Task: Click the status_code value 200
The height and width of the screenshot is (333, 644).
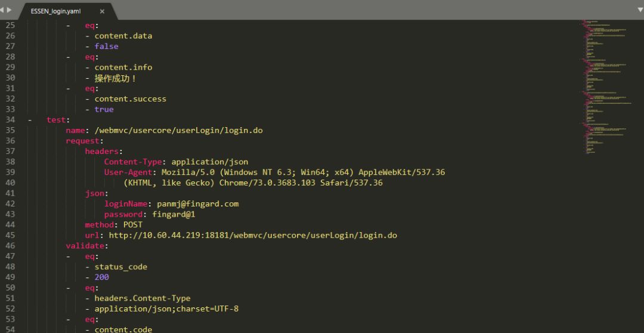Action: click(101, 277)
